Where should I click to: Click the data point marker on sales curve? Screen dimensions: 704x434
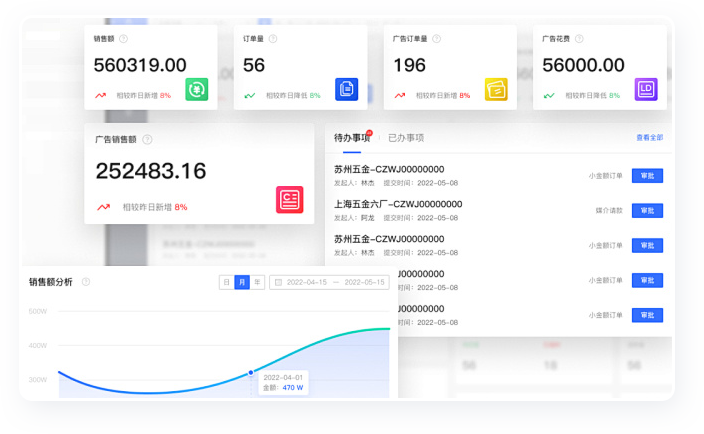coord(251,372)
